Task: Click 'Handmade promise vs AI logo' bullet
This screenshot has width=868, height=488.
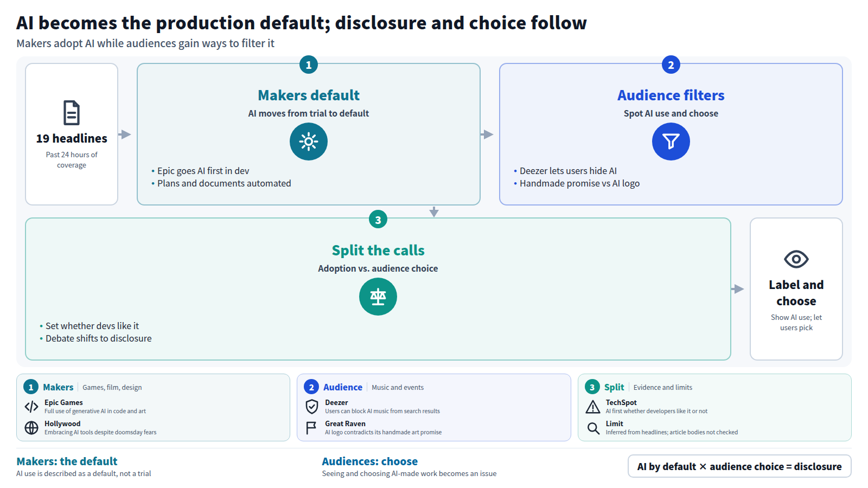Action: click(x=579, y=183)
